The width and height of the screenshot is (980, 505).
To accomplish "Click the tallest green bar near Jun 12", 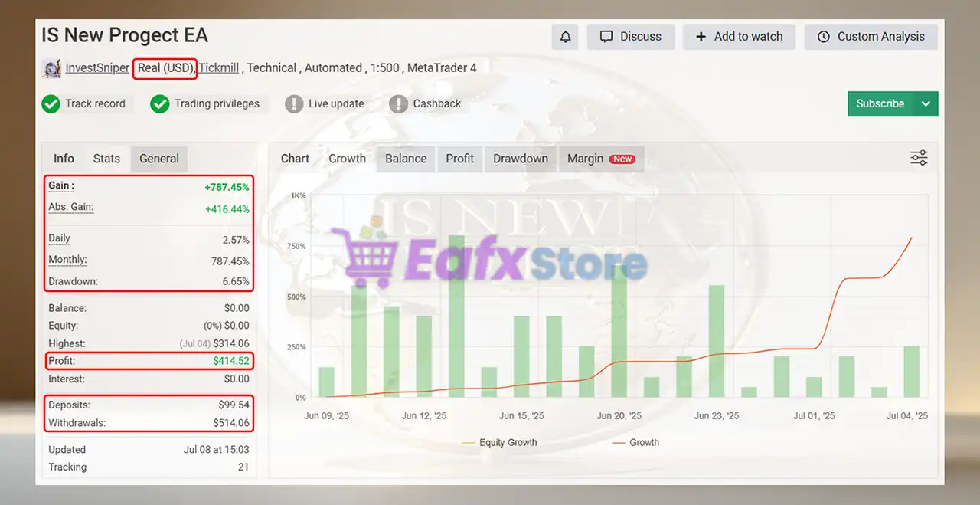I will pyautogui.click(x=456, y=316).
